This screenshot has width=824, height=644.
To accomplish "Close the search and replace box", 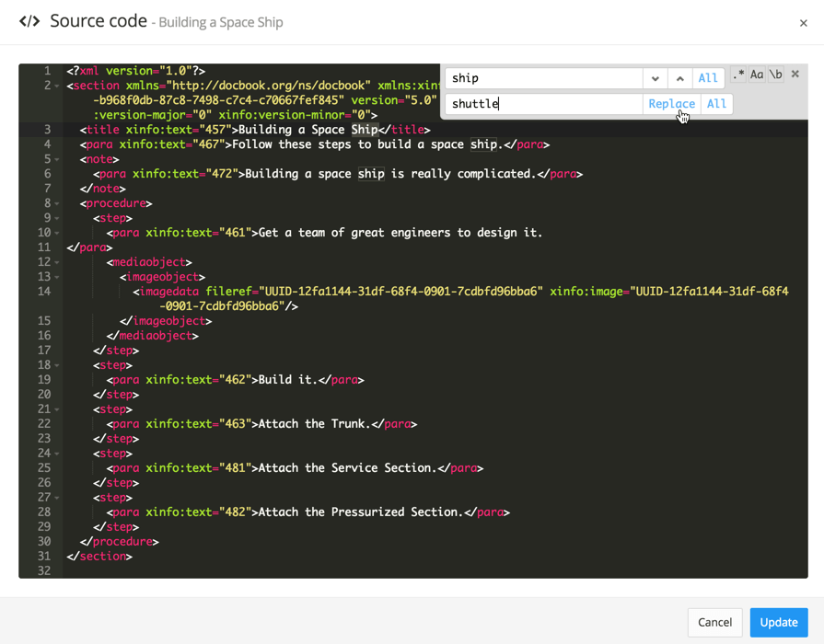I will coord(795,75).
